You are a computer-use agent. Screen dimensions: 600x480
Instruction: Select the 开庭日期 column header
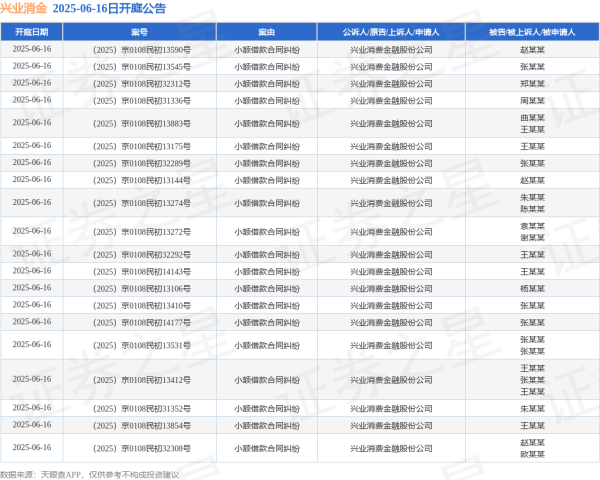pos(32,32)
